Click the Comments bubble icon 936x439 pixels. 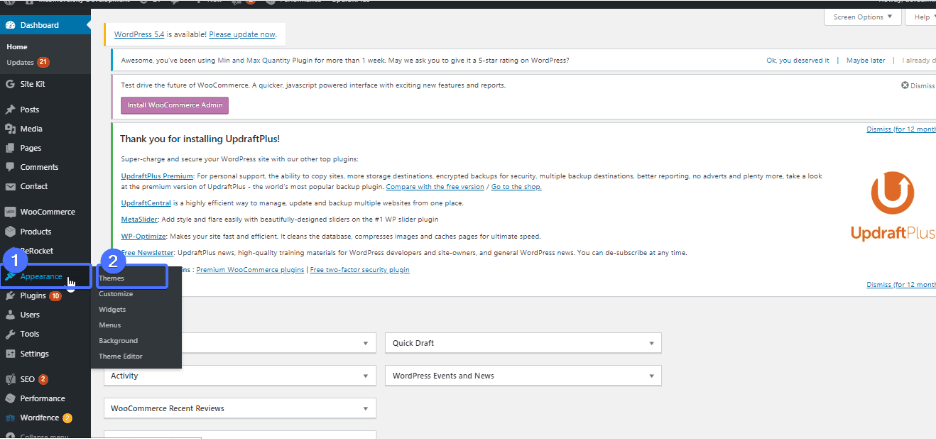(x=10, y=167)
